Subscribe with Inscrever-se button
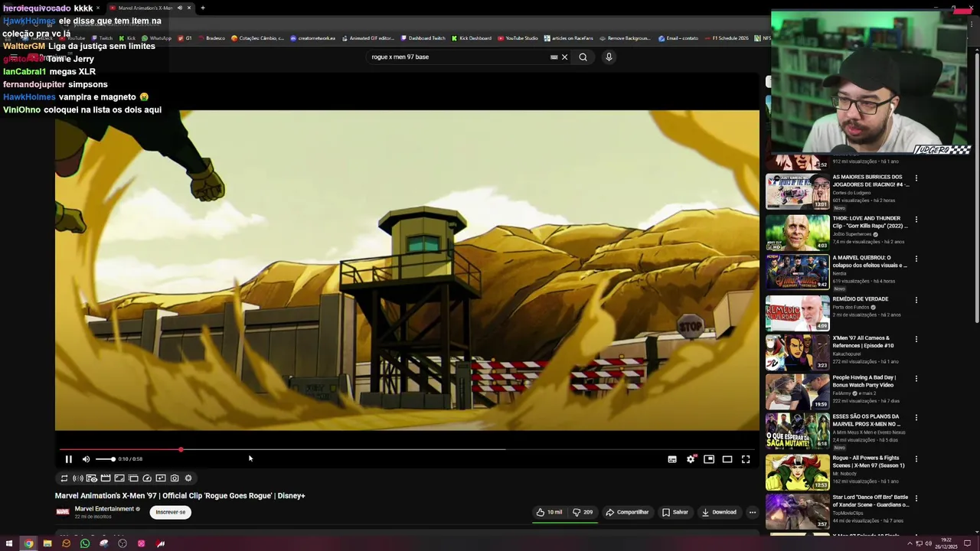 [170, 512]
